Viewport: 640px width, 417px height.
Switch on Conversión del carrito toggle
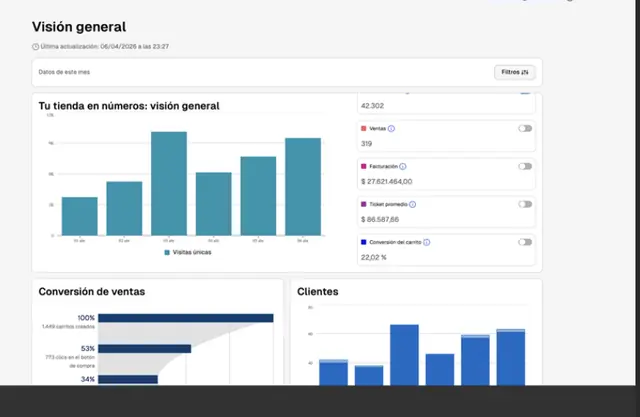pyautogui.click(x=525, y=242)
